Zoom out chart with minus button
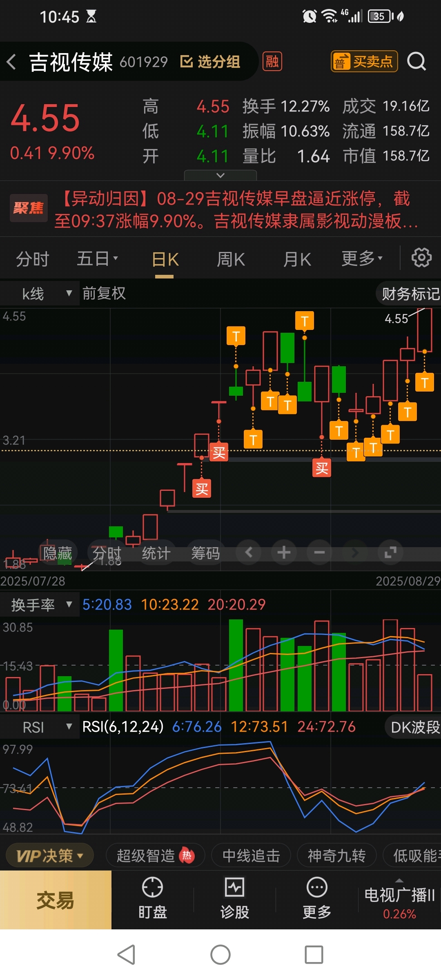This screenshot has width=441, height=980. 319,552
